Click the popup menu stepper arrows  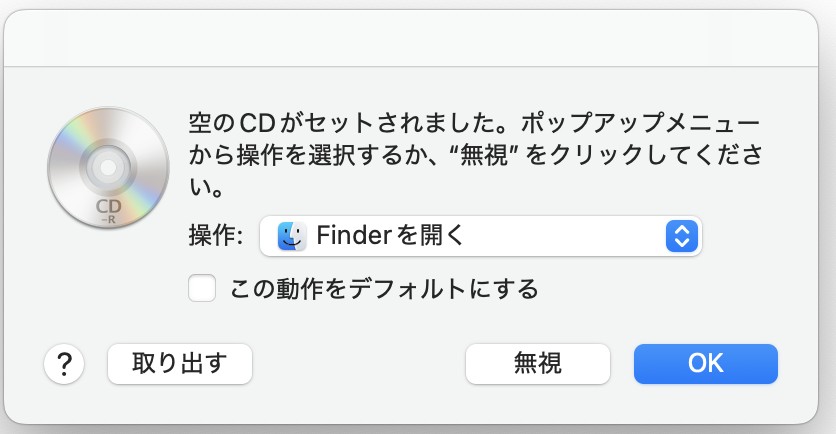[x=682, y=236]
